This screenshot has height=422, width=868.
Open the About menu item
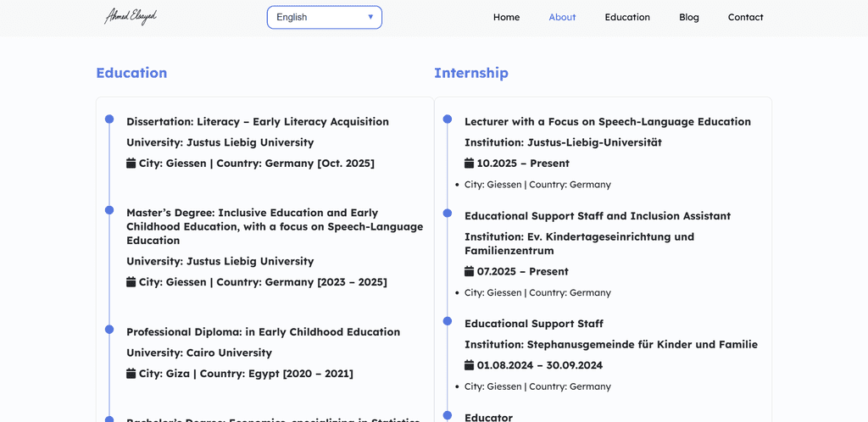pyautogui.click(x=562, y=17)
